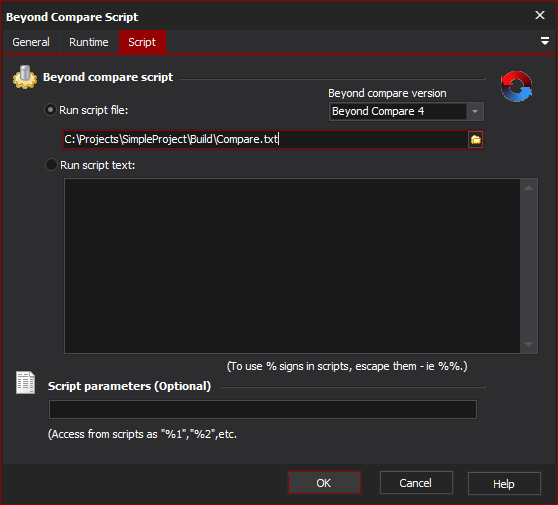Image resolution: width=558 pixels, height=505 pixels.
Task: Click the script text scrollbar down arrow
Action: click(528, 344)
